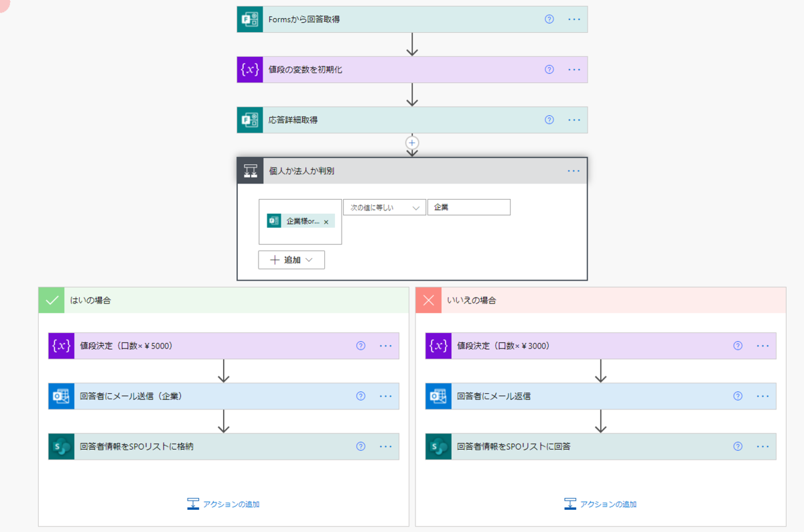Open the 次の値に等しい operator dropdown
The width and height of the screenshot is (804, 532).
tap(385, 208)
